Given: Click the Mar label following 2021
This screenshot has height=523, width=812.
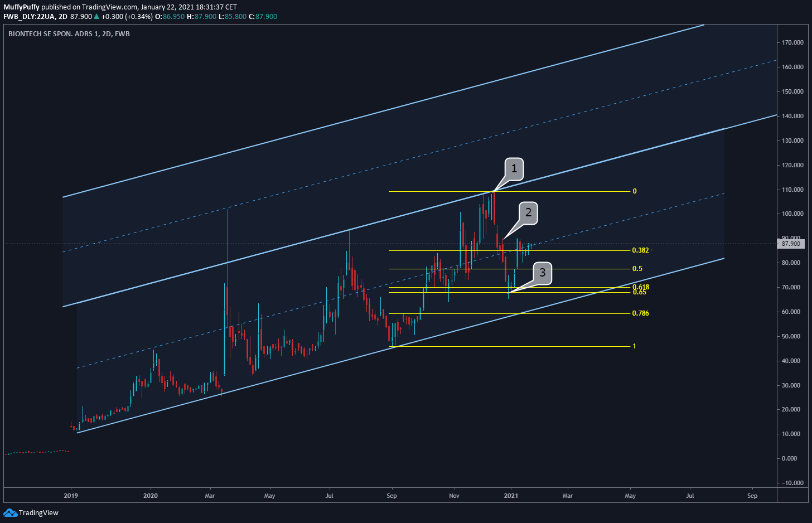Looking at the screenshot, I should click(568, 496).
